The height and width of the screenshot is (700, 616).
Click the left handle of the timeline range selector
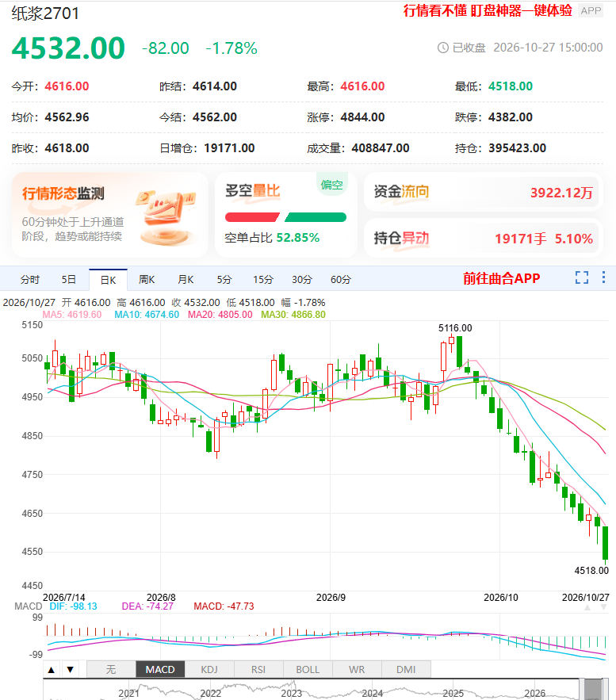[582, 689]
